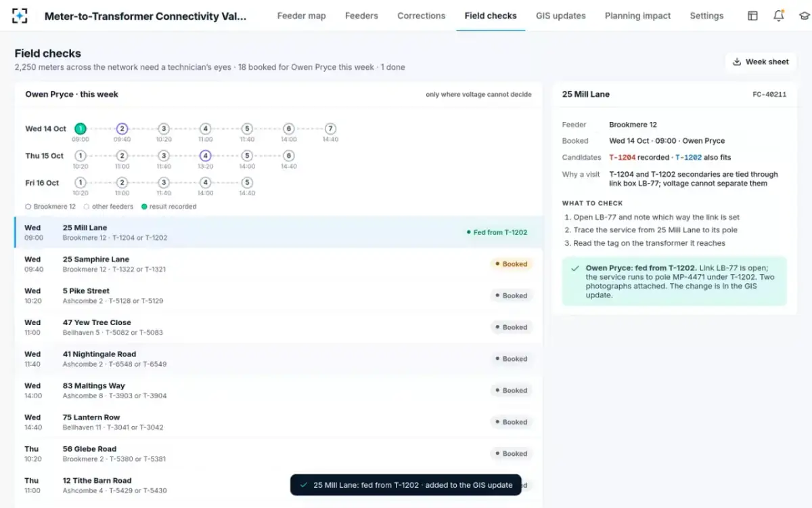Click Owen Pryce result note
The width and height of the screenshot is (812, 508).
(675, 282)
